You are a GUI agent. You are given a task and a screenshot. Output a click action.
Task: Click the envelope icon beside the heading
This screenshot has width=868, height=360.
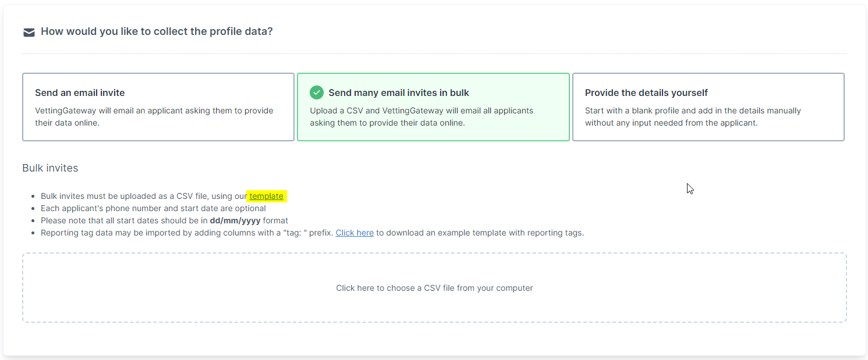pos(29,33)
